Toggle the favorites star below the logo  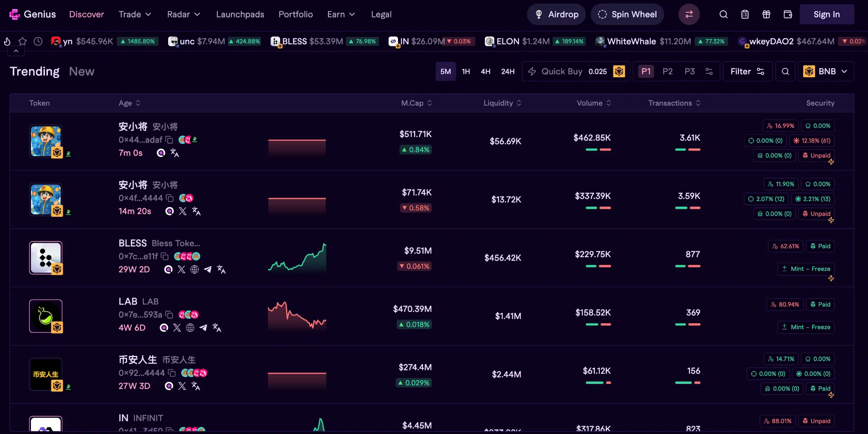point(22,41)
